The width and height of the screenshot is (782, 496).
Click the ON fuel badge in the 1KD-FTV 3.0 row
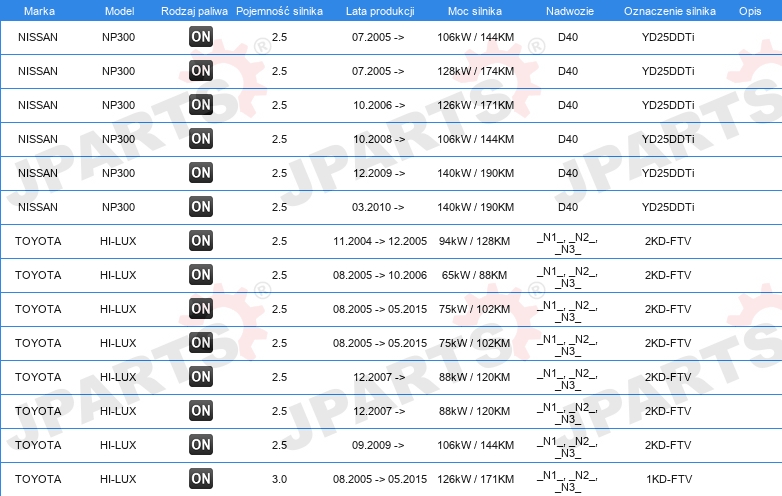click(x=201, y=479)
